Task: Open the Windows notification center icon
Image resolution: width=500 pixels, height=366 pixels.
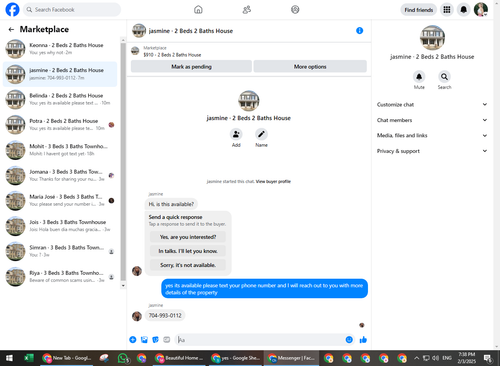Action: (488, 358)
